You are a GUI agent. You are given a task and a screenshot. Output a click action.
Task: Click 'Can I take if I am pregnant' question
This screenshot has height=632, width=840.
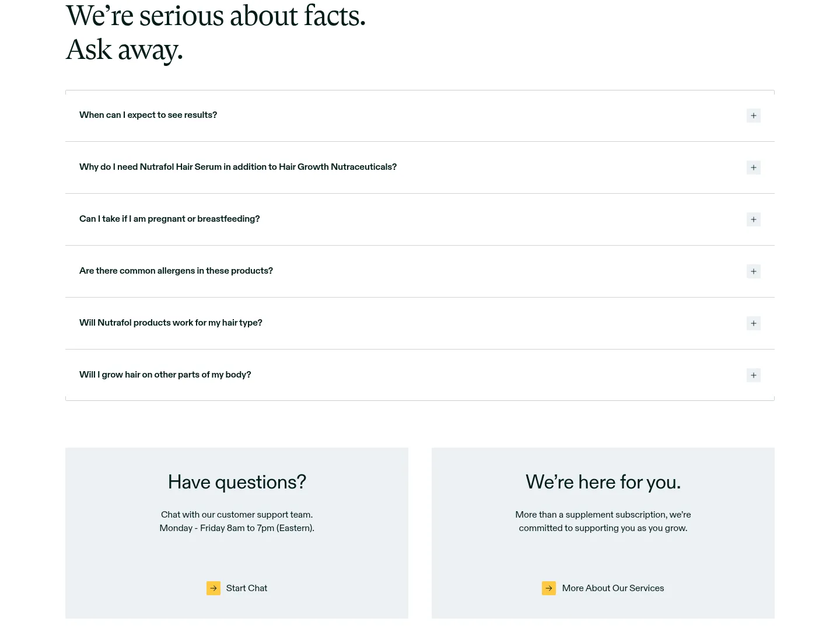click(x=170, y=219)
